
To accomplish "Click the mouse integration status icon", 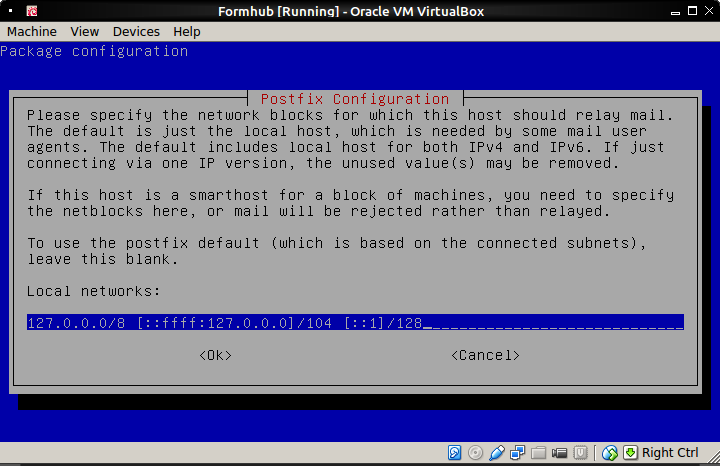I will [610, 453].
